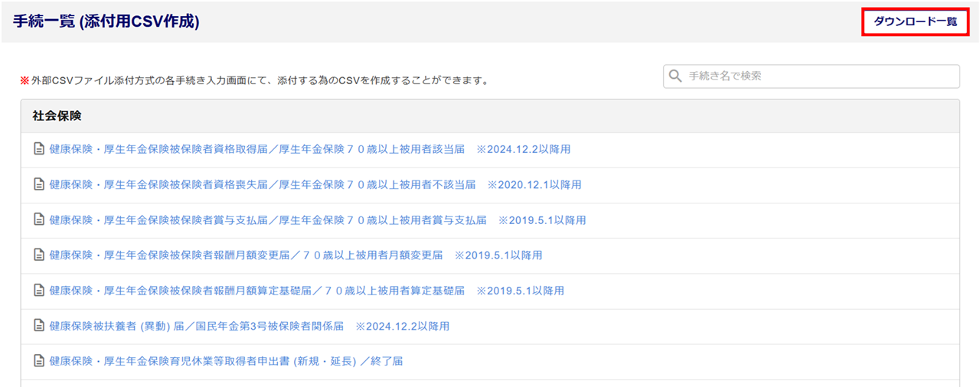The image size is (980, 387).
Task: Select 被保険者賞与支払届 procedure link
Action: (x=317, y=220)
